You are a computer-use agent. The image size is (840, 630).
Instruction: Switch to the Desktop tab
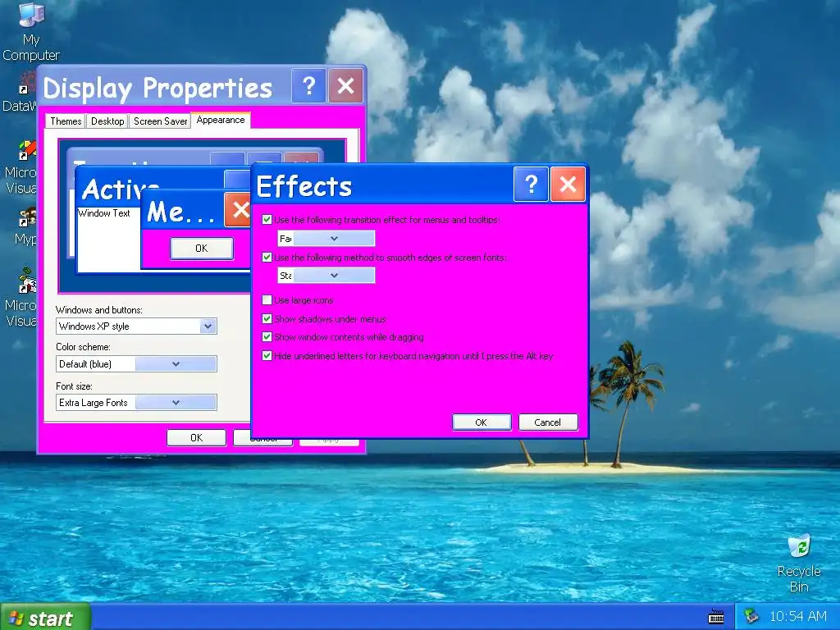[107, 121]
